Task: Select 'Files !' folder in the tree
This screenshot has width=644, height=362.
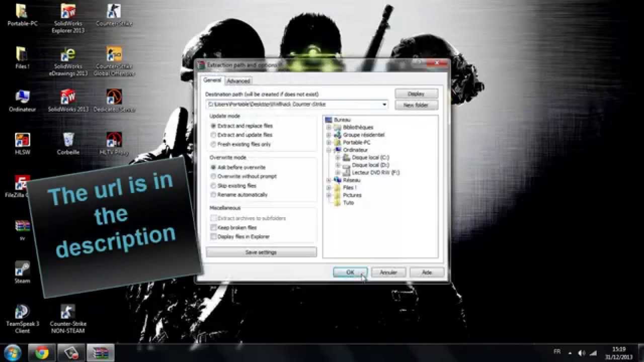Action: point(349,188)
